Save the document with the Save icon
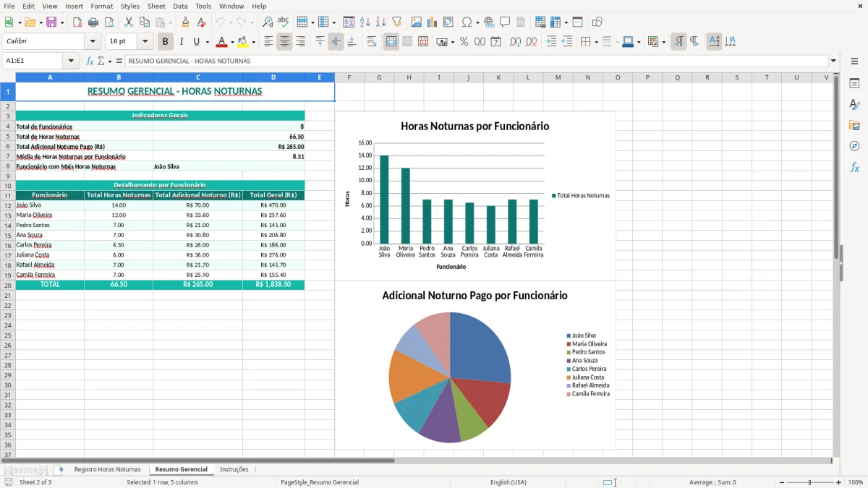The image size is (868, 488). click(51, 22)
